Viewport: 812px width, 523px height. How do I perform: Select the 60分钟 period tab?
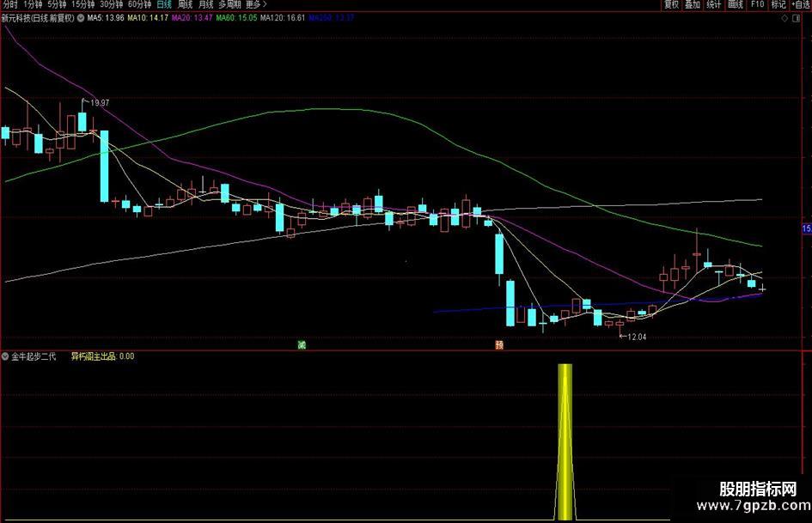[140, 4]
